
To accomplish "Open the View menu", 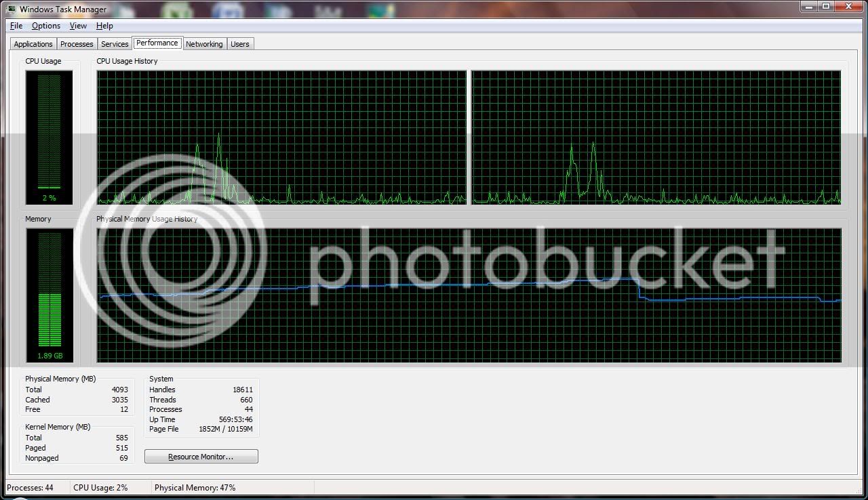I will coord(78,26).
